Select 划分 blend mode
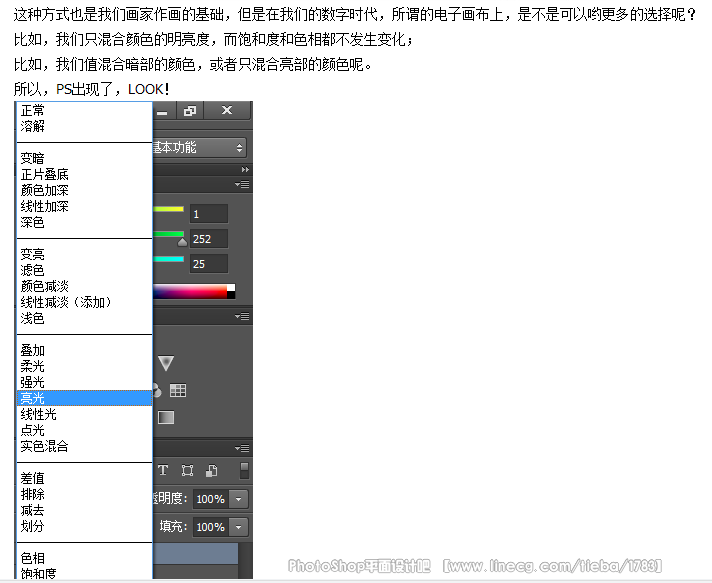Screen dimensions: 712x583 pyautogui.click(x=84, y=527)
